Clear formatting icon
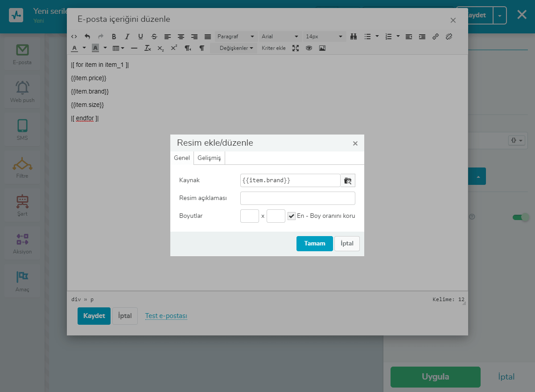This screenshot has width=535, height=392. tap(148, 48)
